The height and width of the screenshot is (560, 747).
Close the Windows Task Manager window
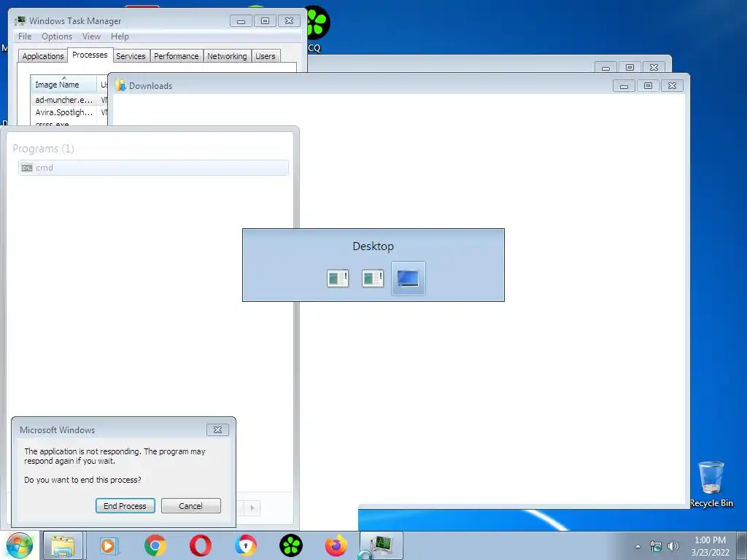[289, 21]
